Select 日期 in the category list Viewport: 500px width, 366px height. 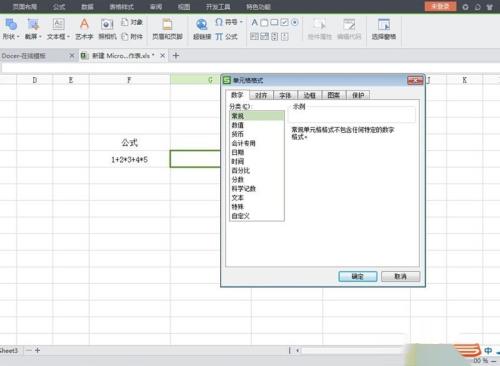(257, 152)
